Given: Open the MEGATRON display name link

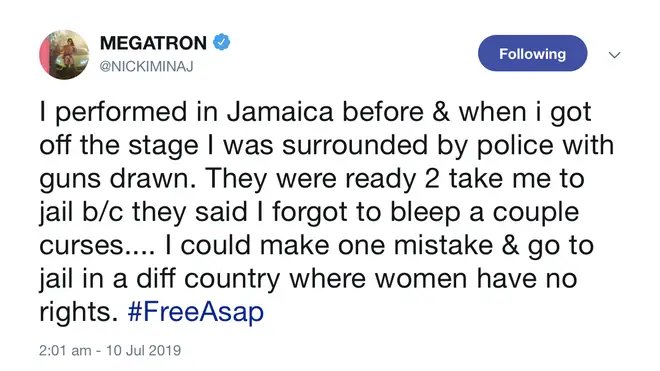Looking at the screenshot, I should 153,43.
